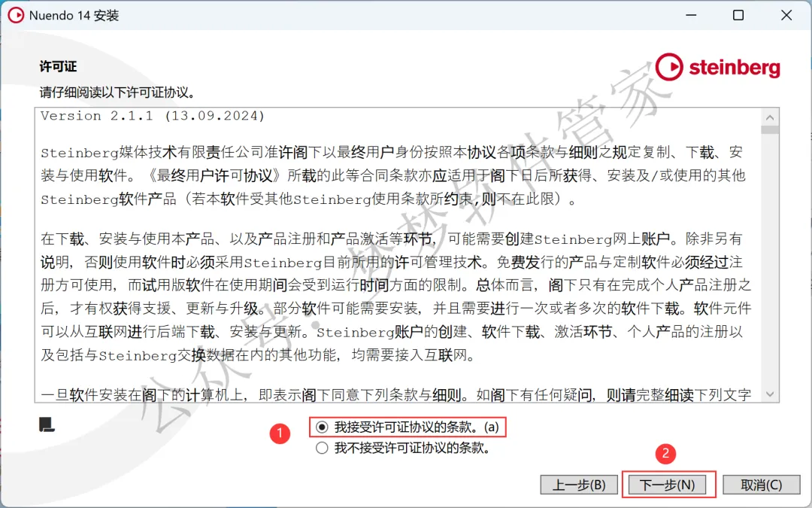Click the steinberg logo
The width and height of the screenshot is (812, 508).
(x=718, y=67)
